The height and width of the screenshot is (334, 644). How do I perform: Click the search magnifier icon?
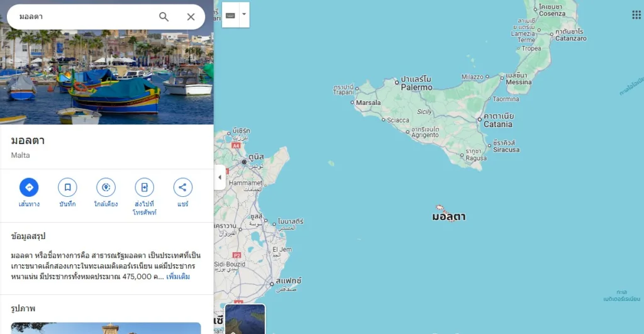(x=164, y=17)
